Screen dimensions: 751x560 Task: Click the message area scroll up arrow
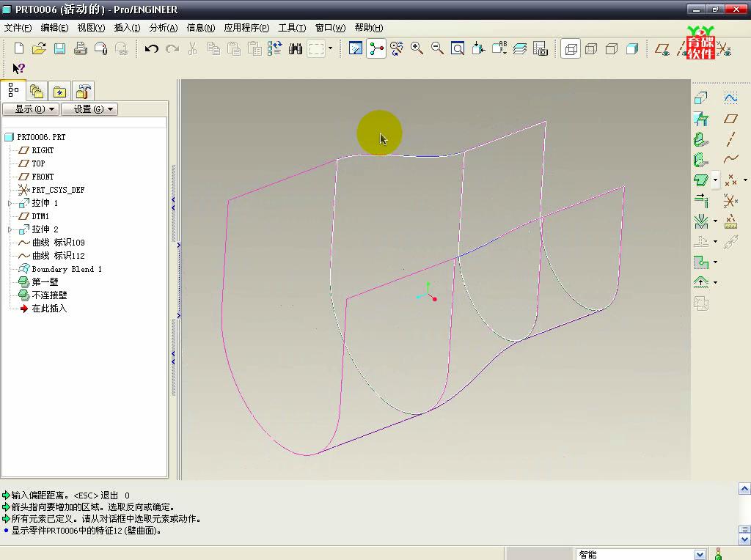click(x=744, y=489)
